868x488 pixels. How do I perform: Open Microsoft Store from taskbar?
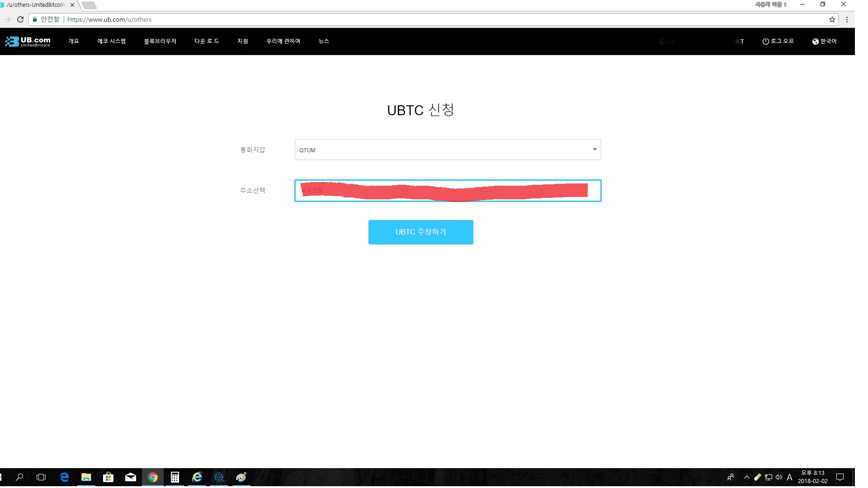pyautogui.click(x=108, y=477)
